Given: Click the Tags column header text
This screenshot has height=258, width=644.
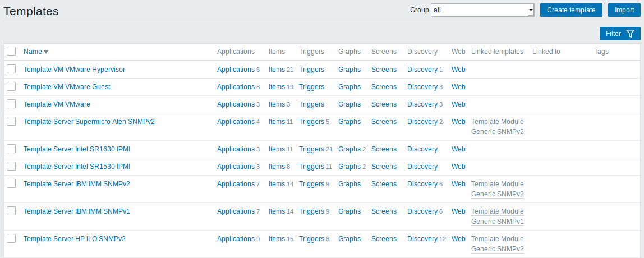Looking at the screenshot, I should pyautogui.click(x=601, y=52).
